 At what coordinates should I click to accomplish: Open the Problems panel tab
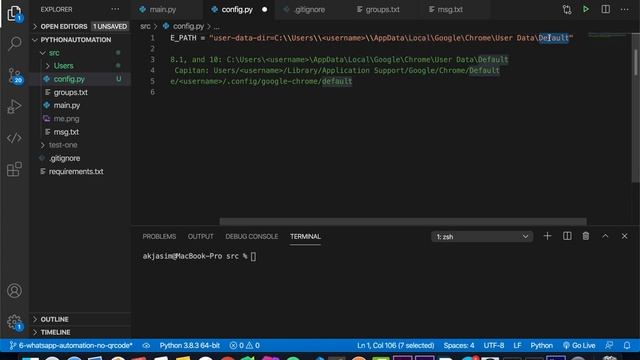(x=159, y=236)
